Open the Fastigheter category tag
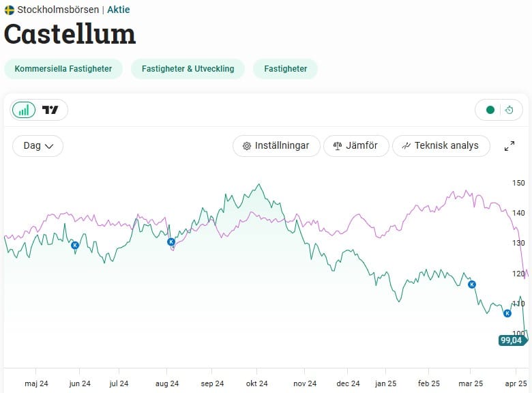The width and height of the screenshot is (532, 393). (285, 69)
